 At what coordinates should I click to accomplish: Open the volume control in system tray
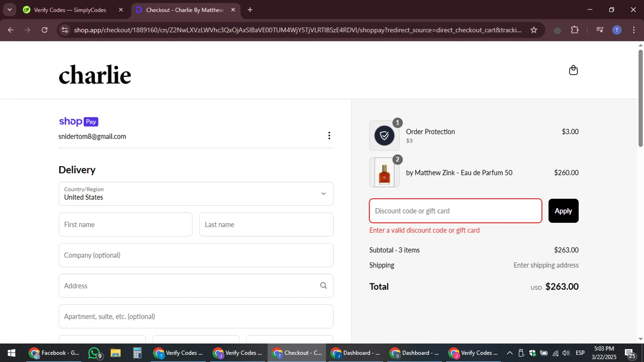click(x=566, y=353)
